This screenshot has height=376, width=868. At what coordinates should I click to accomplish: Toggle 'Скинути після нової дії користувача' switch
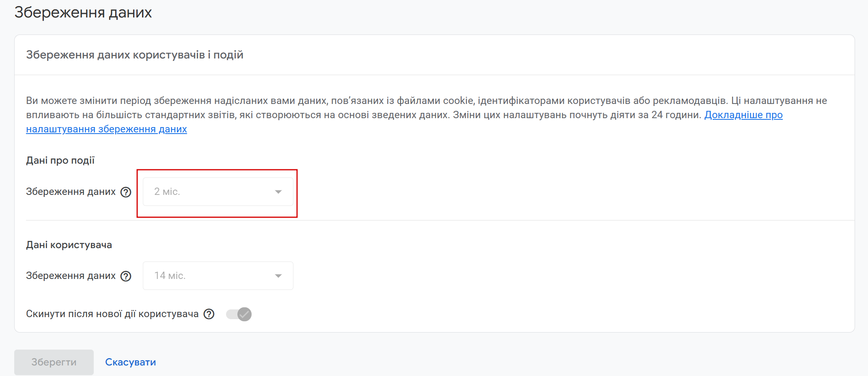click(239, 314)
